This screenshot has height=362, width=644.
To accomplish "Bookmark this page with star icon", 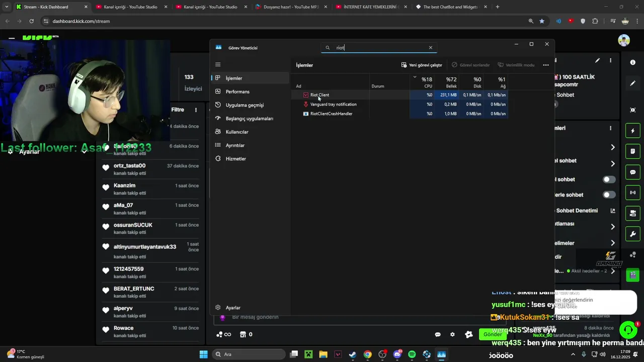I will [542, 21].
